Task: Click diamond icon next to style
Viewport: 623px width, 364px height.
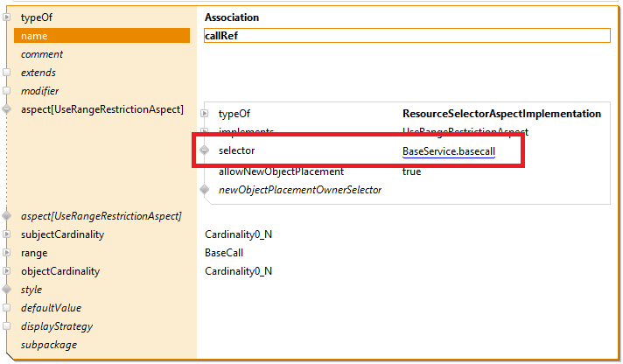Action: [8, 290]
